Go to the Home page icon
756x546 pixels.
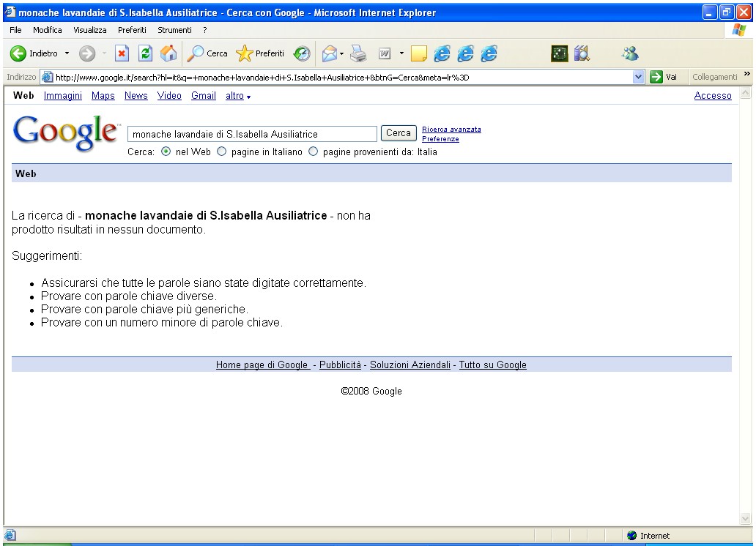pos(168,53)
